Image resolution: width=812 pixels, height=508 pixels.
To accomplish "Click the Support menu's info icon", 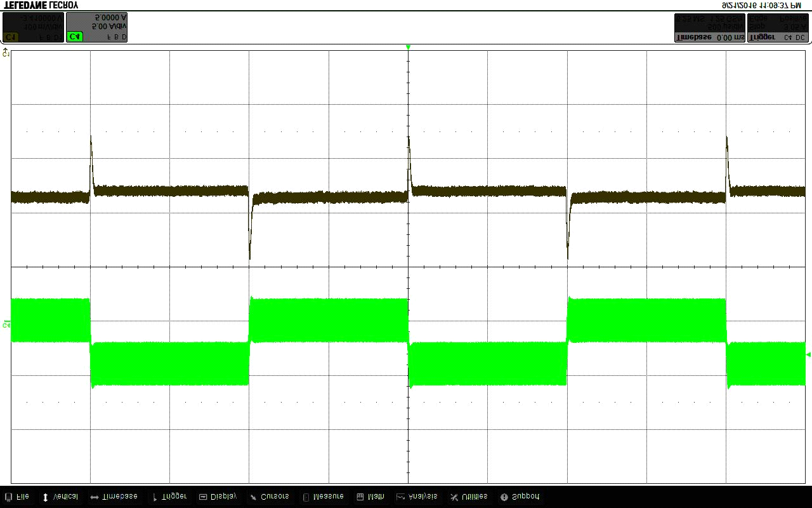I will point(504,497).
